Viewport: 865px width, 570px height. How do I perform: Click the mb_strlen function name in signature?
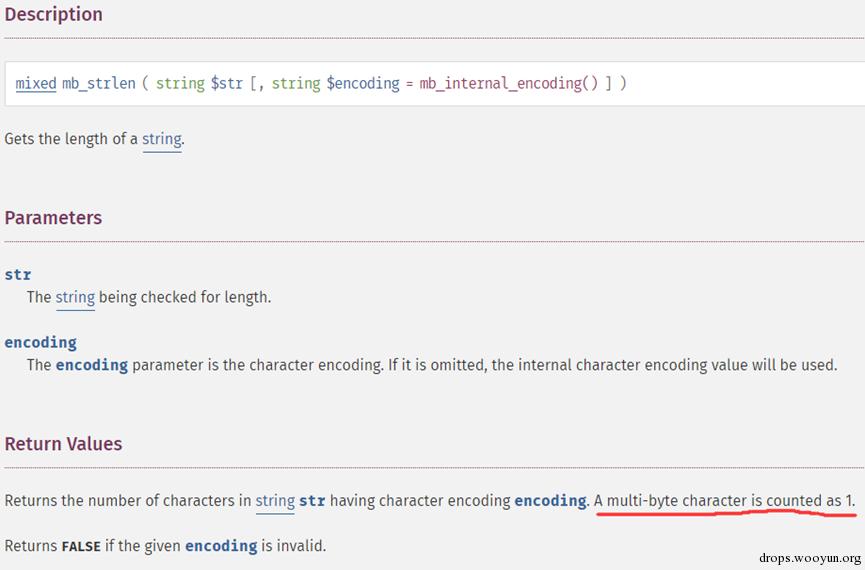click(98, 83)
